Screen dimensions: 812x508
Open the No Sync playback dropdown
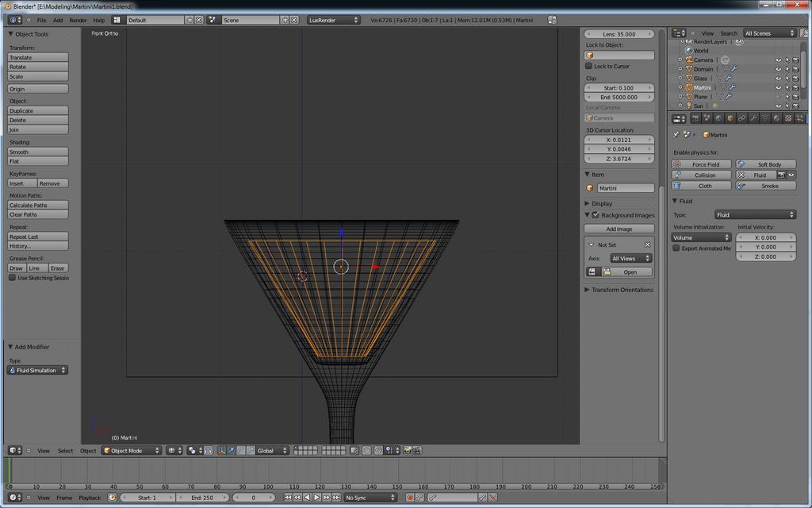(x=370, y=498)
